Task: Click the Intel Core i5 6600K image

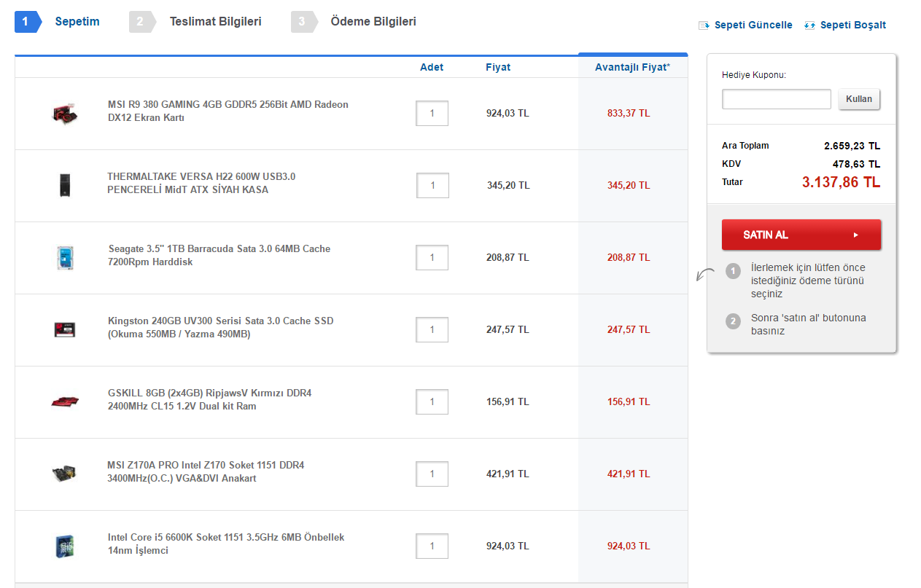Action: point(66,546)
